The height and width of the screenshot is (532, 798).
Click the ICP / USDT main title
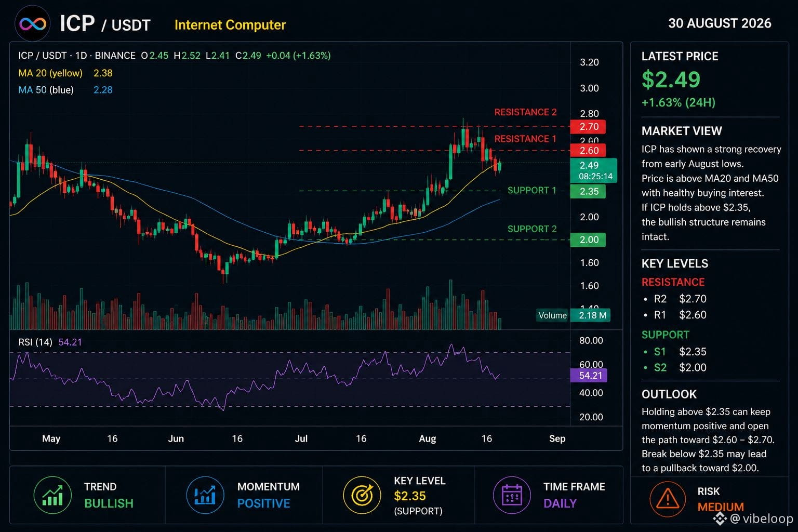[x=105, y=24]
